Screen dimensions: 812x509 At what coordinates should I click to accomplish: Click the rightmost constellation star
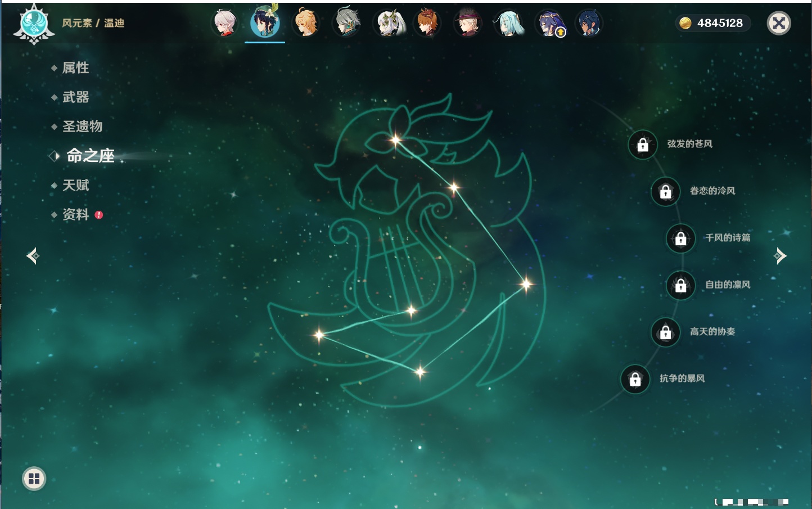point(526,284)
